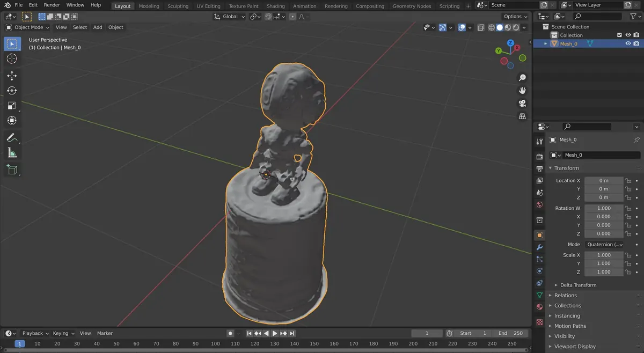This screenshot has height=353, width=644.
Task: Activate the Move tool
Action: (x=12, y=76)
